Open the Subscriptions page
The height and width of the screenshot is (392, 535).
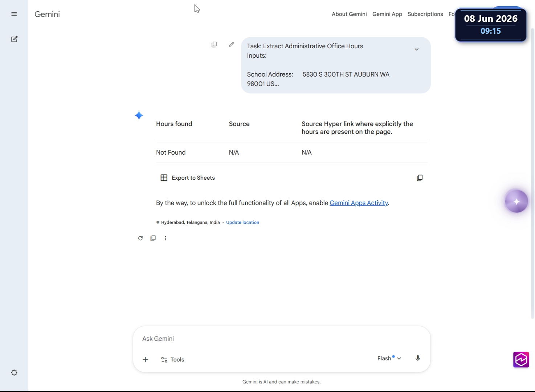coord(425,14)
